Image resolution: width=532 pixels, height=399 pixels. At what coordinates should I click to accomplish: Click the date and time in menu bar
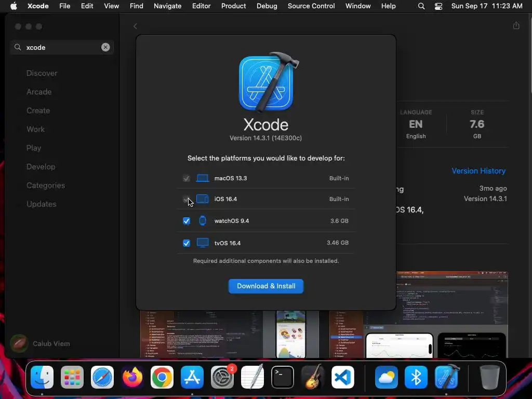tap(486, 6)
